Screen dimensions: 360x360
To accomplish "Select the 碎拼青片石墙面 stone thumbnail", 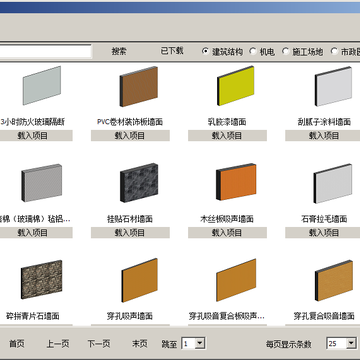I will click(42, 279).
